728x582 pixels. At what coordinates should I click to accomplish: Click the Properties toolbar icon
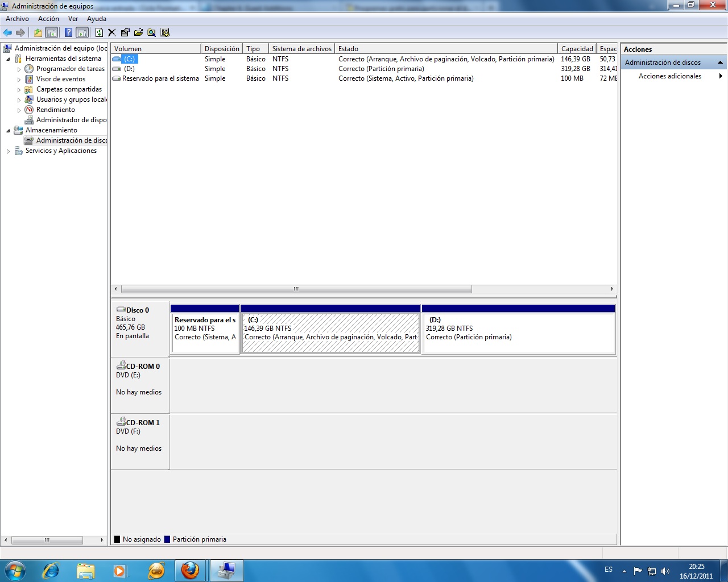coord(125,33)
